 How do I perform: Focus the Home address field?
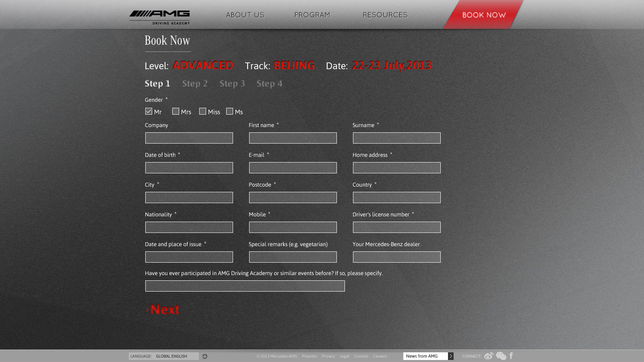(396, 168)
